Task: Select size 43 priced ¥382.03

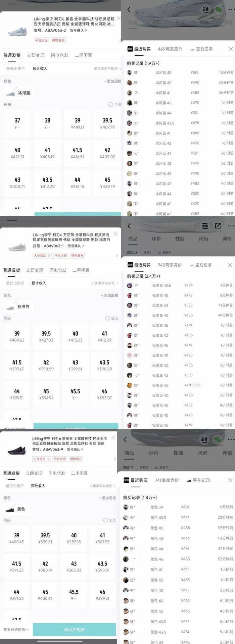Action: coord(74,567)
